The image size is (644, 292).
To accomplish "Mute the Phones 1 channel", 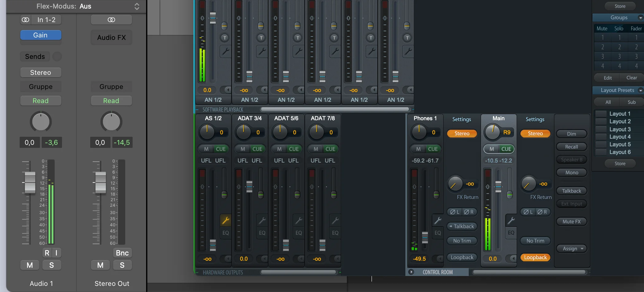I will (x=418, y=149).
